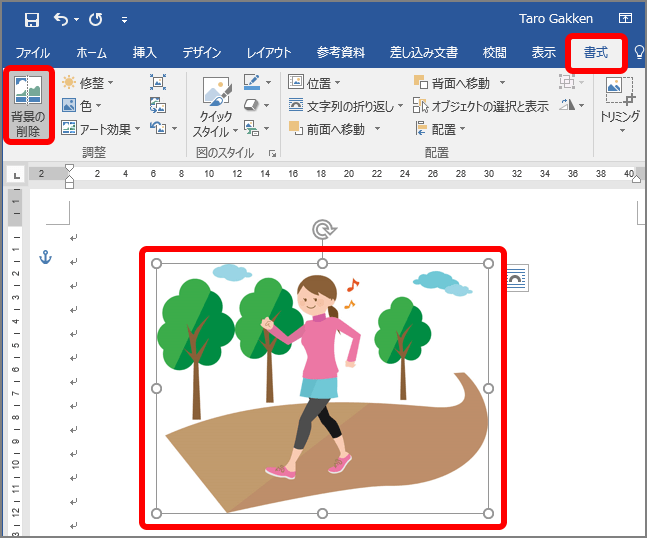Click the top-left sizing handle of image

[156, 264]
